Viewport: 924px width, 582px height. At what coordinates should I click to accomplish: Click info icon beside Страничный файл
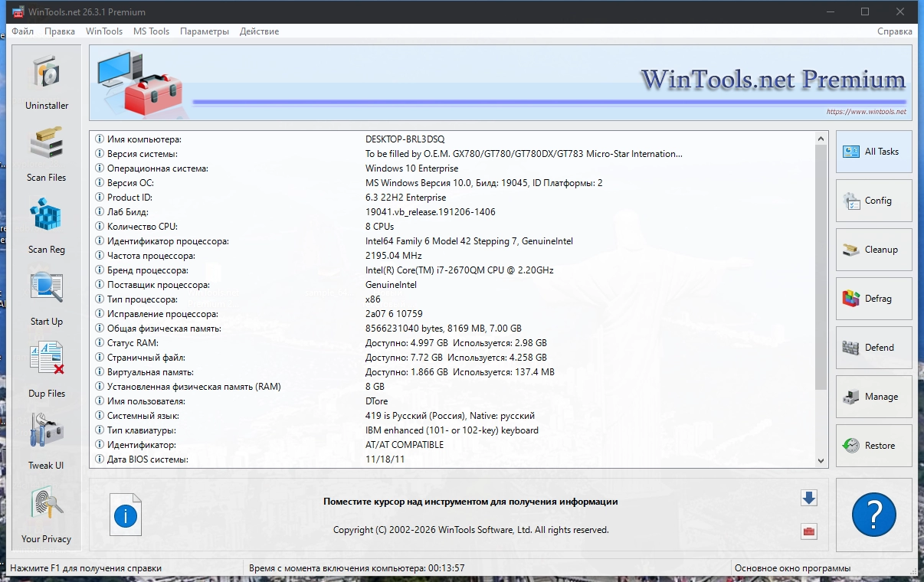[x=99, y=358]
